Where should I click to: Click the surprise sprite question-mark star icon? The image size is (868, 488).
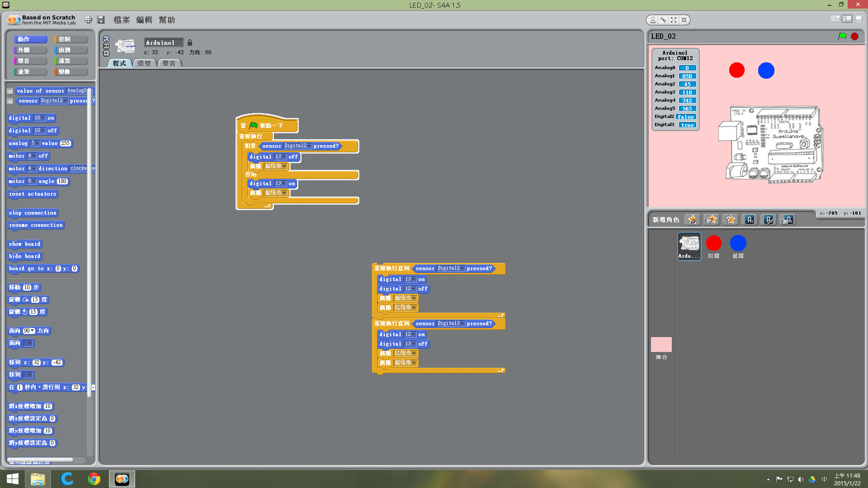(x=730, y=220)
